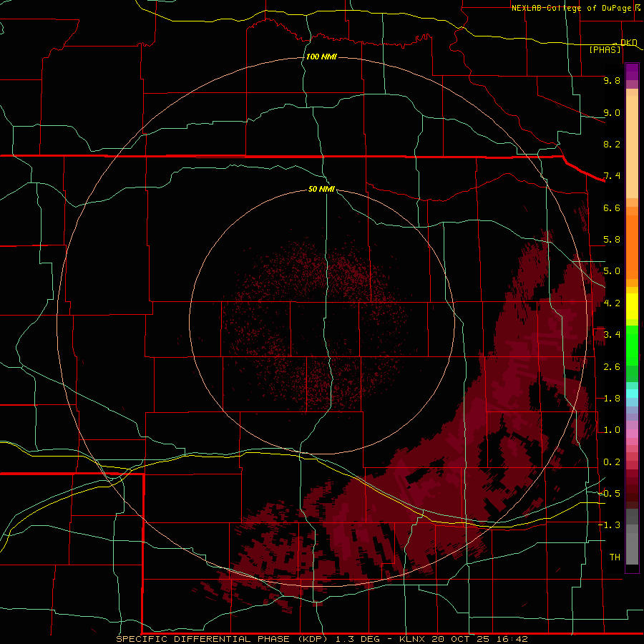
Task: Click the 4.2 value on color scale
Action: pos(612,303)
